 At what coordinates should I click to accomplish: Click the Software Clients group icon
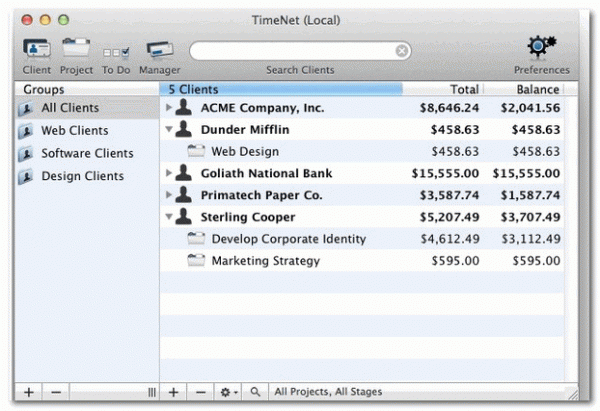[x=26, y=154]
